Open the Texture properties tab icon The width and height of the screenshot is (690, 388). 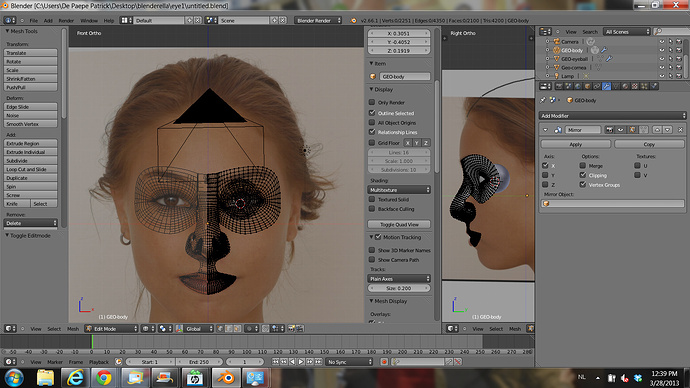tap(635, 86)
